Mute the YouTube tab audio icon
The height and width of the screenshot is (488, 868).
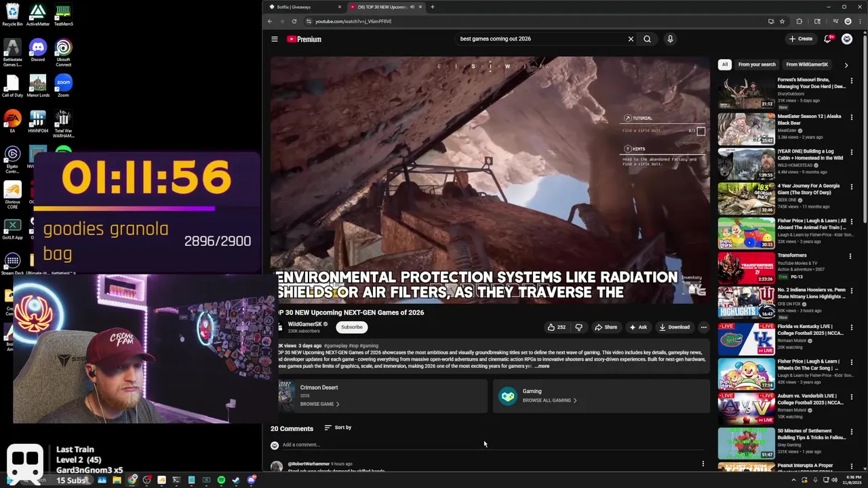coord(412,7)
